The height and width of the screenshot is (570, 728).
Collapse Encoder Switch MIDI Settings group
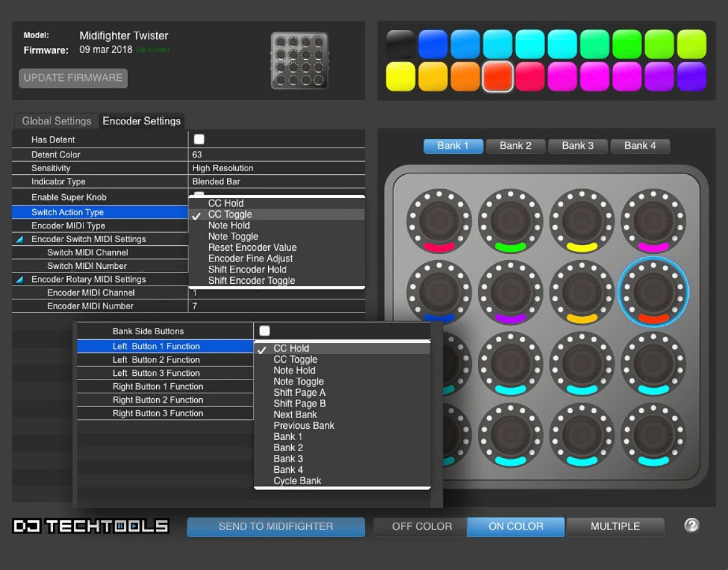tap(19, 239)
